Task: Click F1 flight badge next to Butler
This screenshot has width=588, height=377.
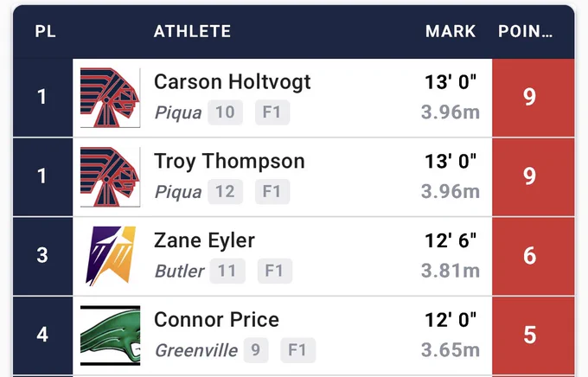Action: [x=274, y=271]
